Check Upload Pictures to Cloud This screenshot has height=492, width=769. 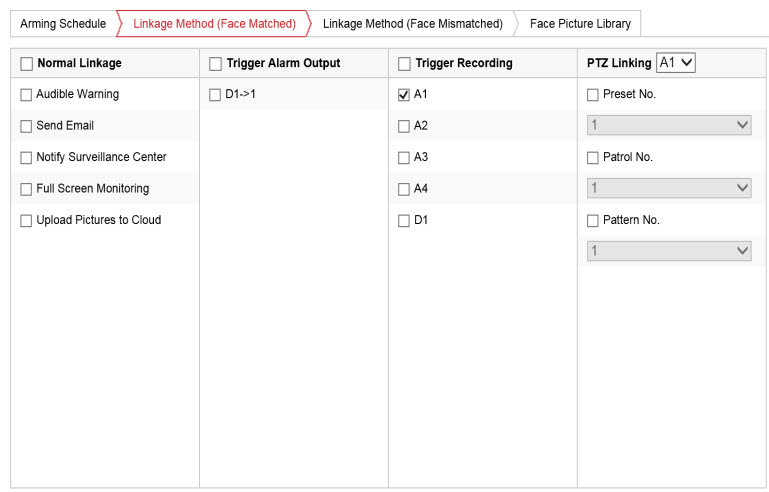point(26,221)
